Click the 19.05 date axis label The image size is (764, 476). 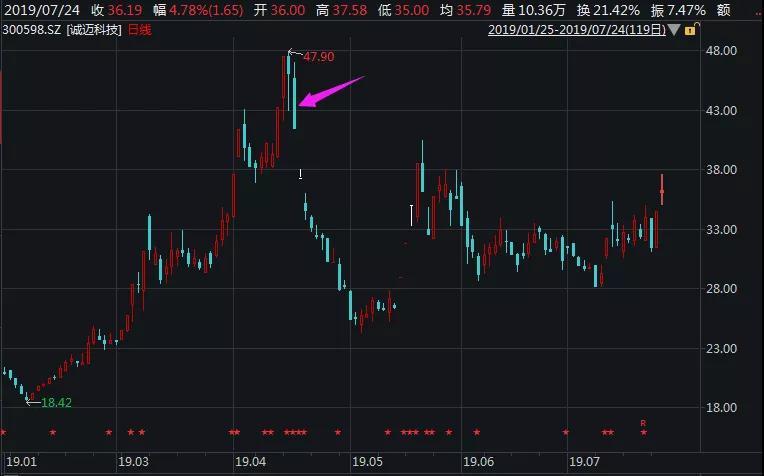(x=368, y=461)
